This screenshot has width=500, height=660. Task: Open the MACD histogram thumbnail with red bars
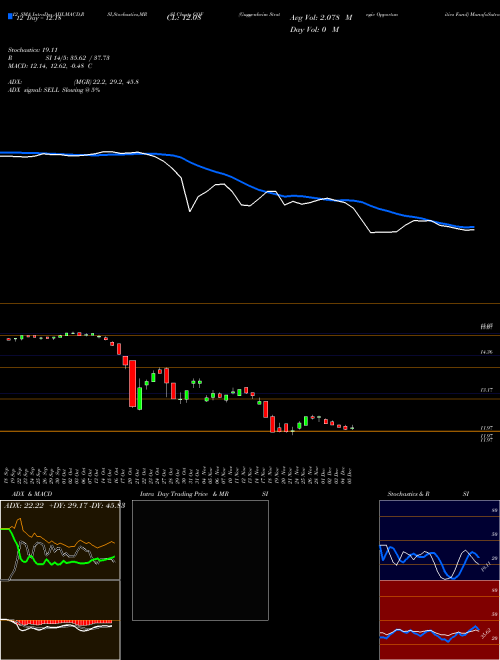coord(60,620)
